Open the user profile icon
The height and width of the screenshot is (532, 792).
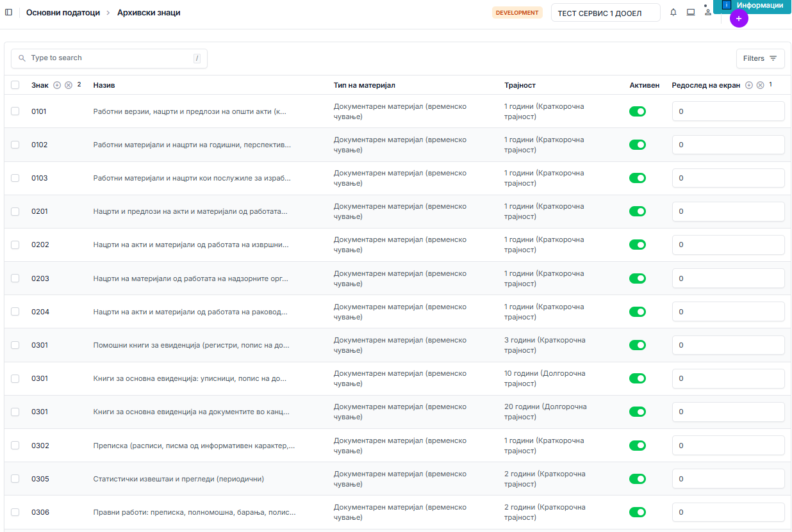[x=708, y=12]
